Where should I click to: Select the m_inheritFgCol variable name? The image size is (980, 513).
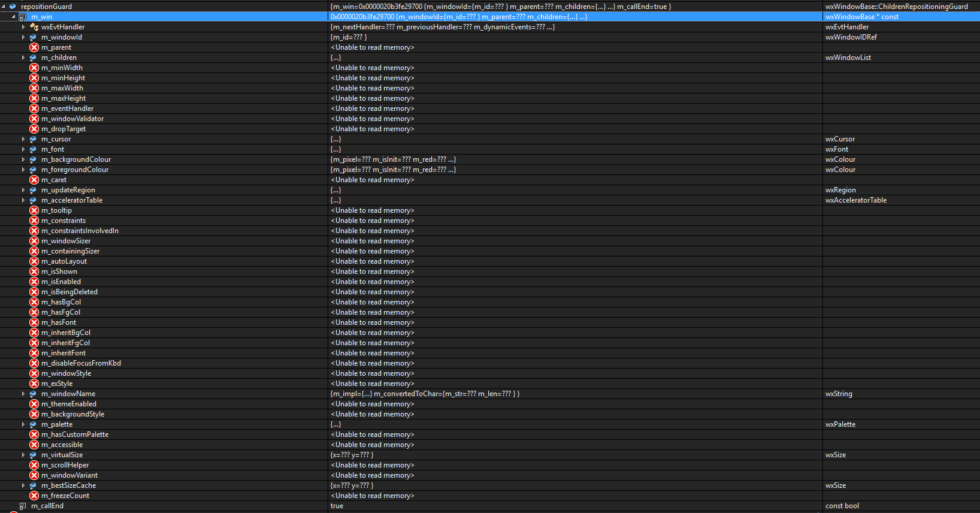65,343
